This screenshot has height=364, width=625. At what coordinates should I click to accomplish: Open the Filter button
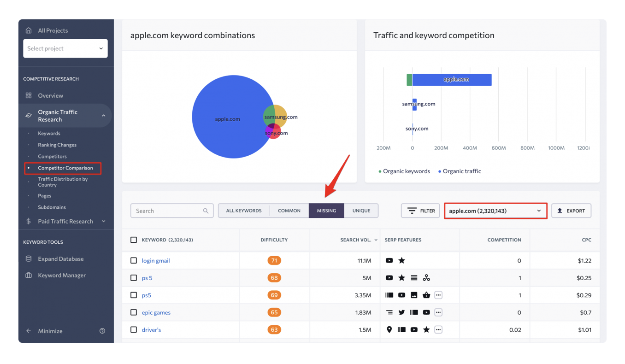pyautogui.click(x=421, y=211)
